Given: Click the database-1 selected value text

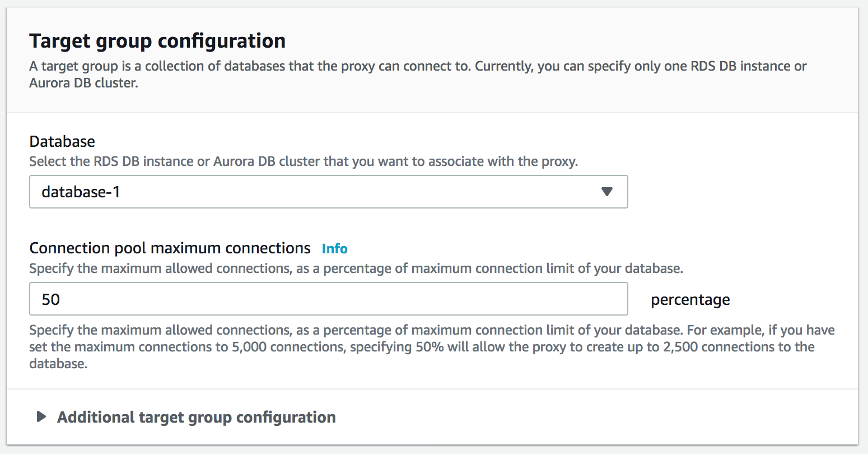Looking at the screenshot, I should click(x=81, y=192).
